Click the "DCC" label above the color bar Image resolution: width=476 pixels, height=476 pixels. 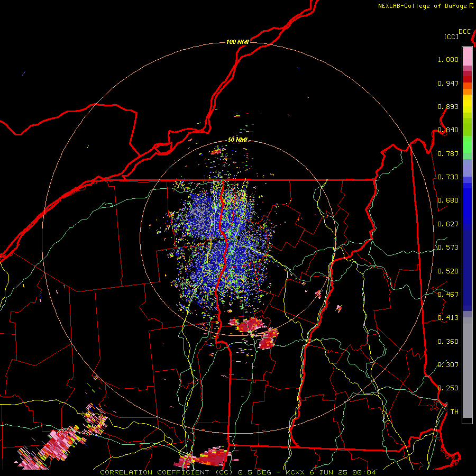pos(464,32)
